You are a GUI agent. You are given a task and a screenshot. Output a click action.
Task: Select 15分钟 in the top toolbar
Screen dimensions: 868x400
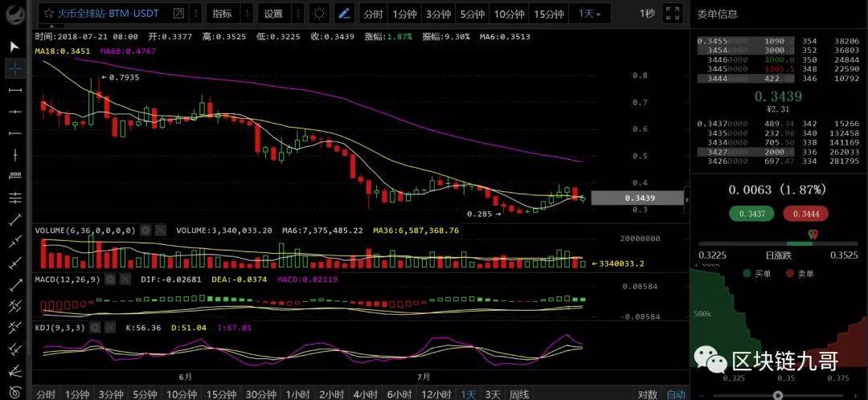click(549, 14)
